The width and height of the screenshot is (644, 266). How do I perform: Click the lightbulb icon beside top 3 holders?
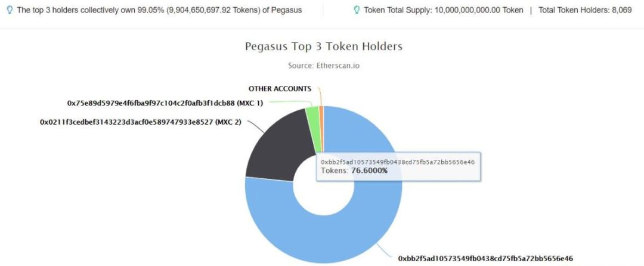click(x=10, y=10)
